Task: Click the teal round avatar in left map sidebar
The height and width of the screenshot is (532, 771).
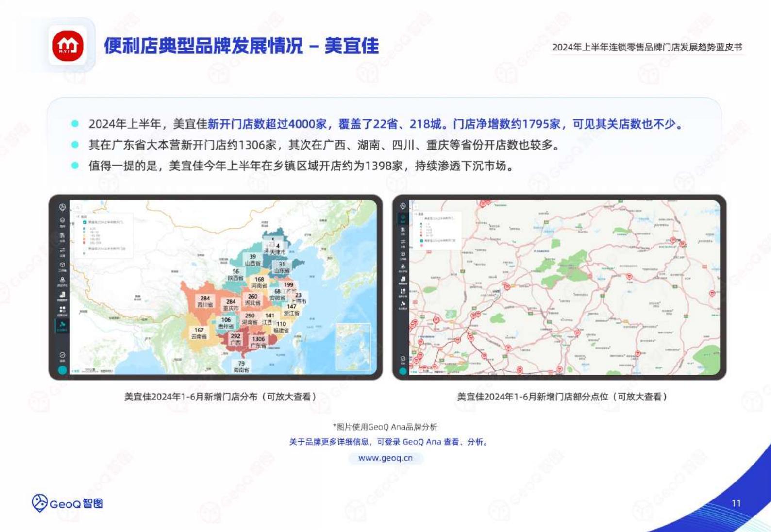Action: coord(62,370)
